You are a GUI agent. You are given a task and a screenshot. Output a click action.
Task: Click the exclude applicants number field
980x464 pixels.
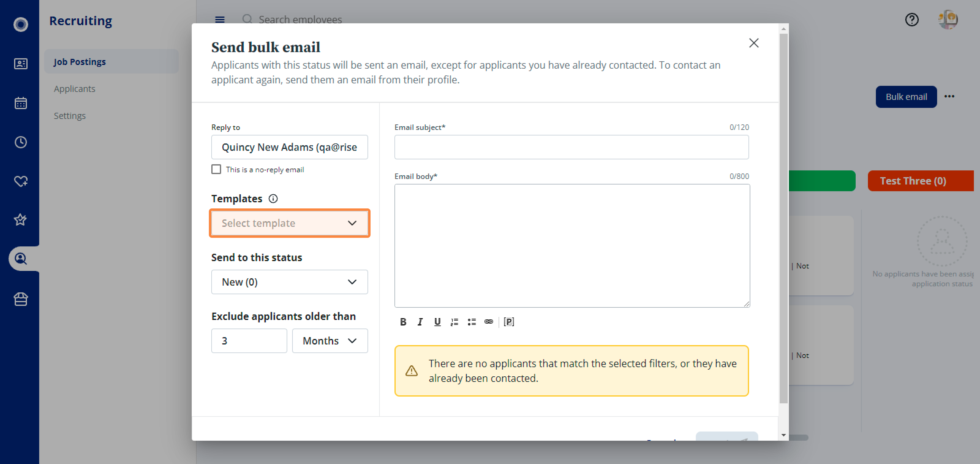click(x=249, y=340)
